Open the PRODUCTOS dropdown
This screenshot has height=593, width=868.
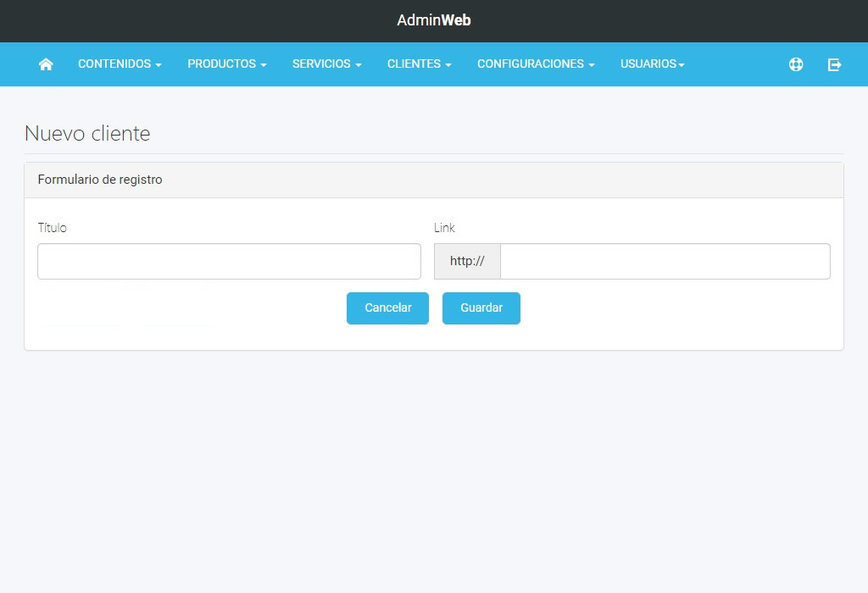226,64
